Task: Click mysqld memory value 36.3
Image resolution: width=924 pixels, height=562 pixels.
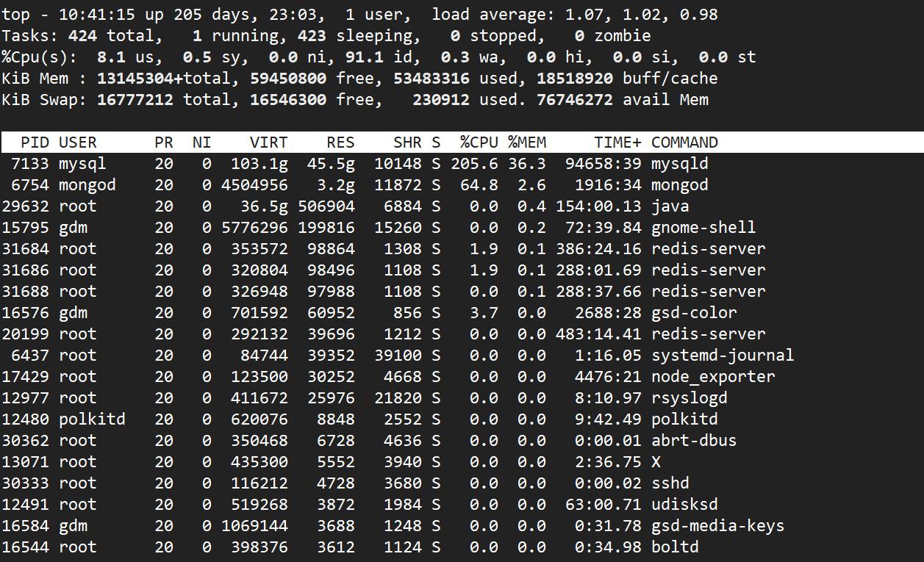Action: [527, 164]
